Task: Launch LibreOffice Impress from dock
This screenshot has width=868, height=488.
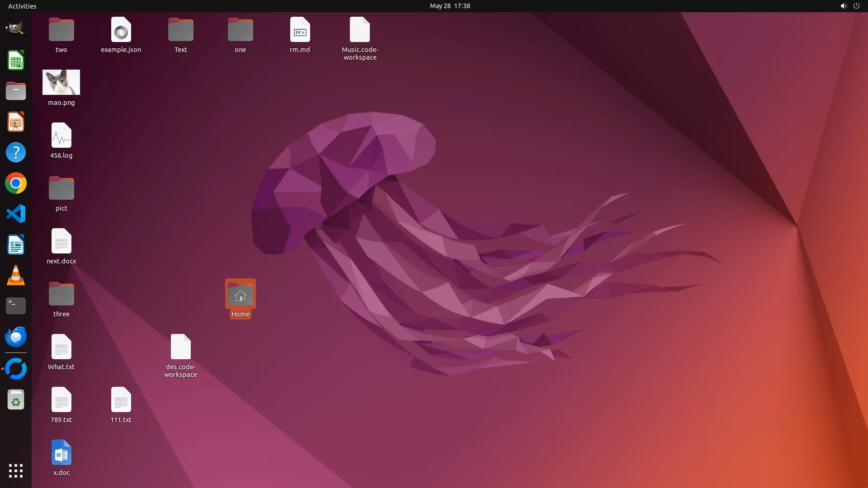Action: point(15,122)
